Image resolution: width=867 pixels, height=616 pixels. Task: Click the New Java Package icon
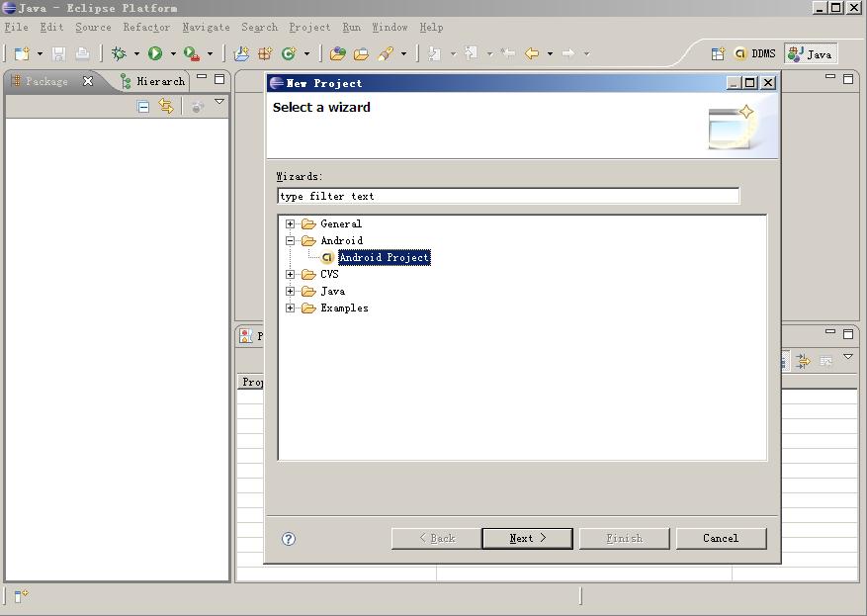coord(265,53)
